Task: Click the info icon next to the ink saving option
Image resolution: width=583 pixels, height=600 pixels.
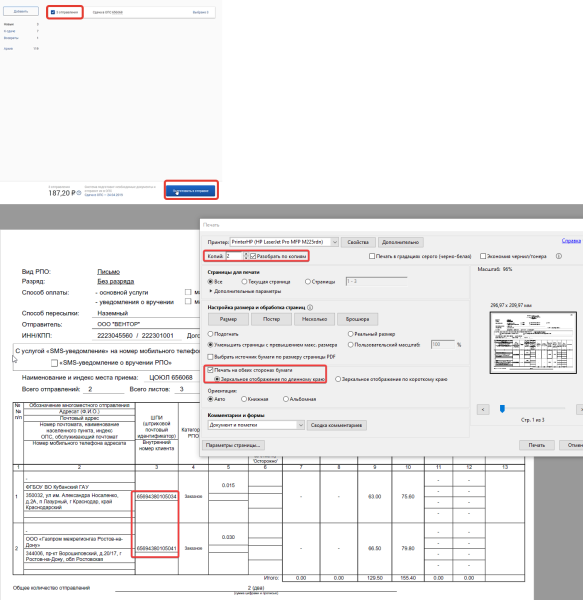Action: (x=559, y=256)
